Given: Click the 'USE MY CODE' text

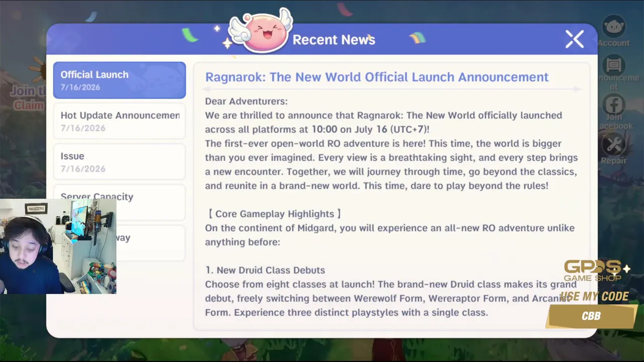Looking at the screenshot, I should pos(594,296).
